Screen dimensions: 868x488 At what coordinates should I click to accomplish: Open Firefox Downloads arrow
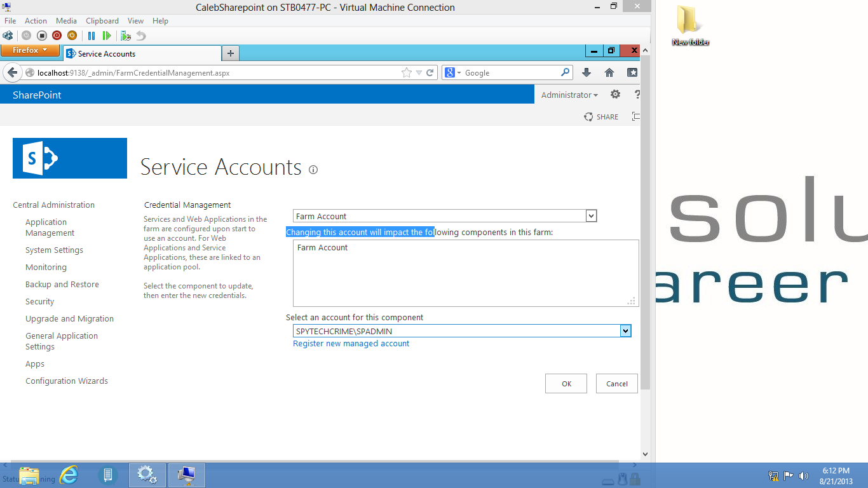(x=587, y=73)
